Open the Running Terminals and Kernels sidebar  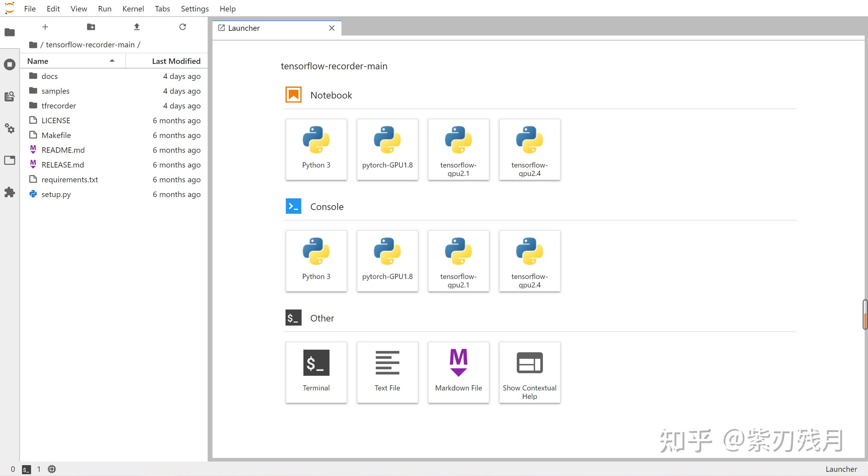click(9, 64)
